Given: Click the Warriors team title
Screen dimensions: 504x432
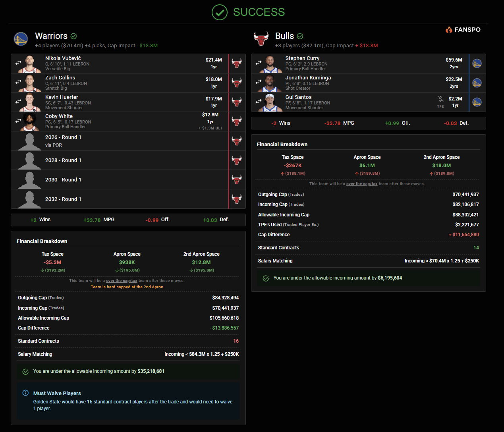Looking at the screenshot, I should (x=51, y=36).
